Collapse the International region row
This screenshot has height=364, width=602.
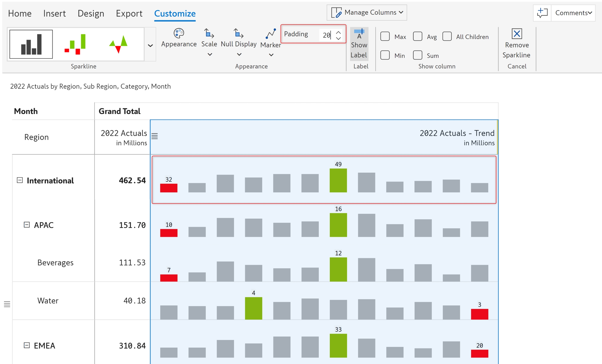point(20,180)
